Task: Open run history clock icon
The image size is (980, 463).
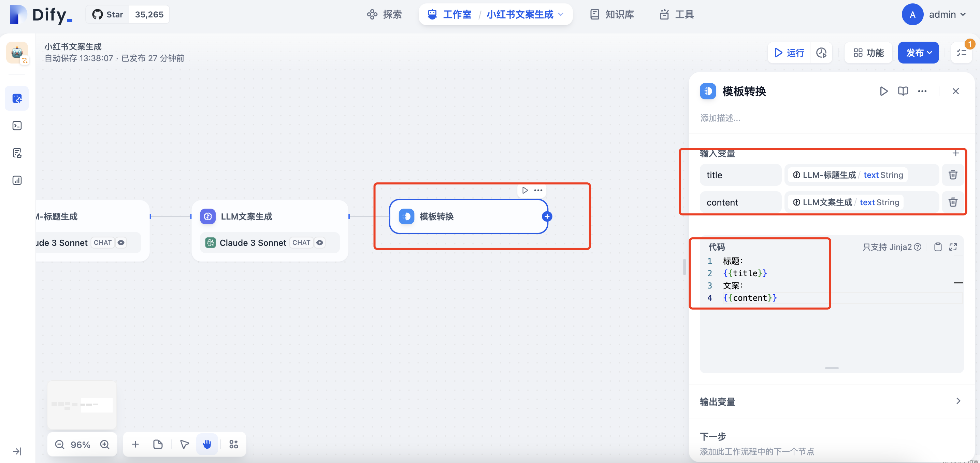Action: click(x=821, y=53)
